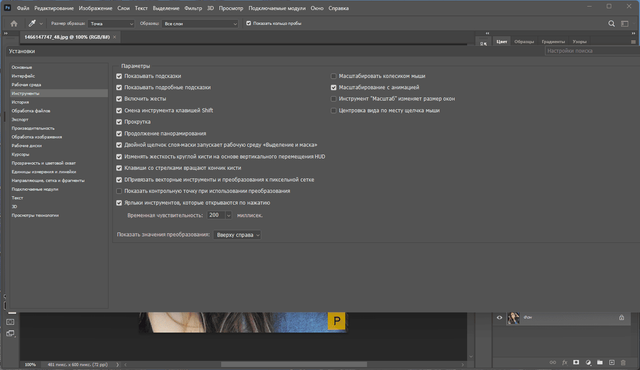Delete layer using trash icon
Viewport: 640px width, 370px height.
point(623,362)
